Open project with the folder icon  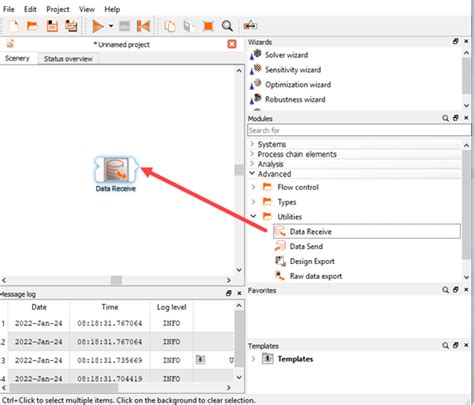(32, 26)
